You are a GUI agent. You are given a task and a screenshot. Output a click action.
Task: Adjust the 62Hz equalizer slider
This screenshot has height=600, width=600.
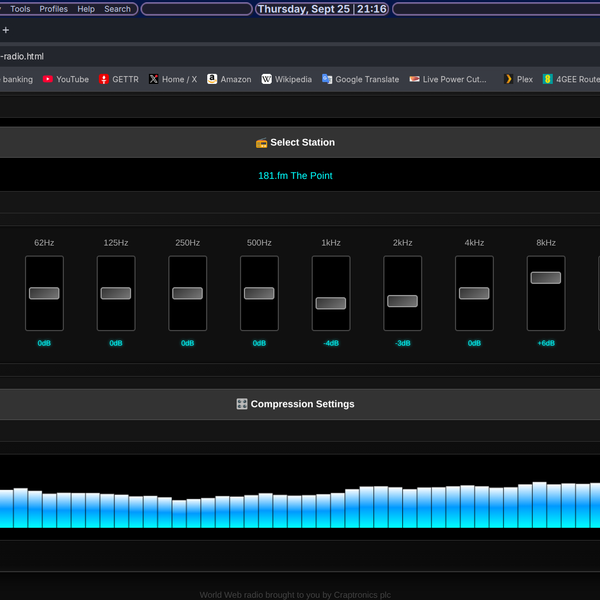[x=44, y=293]
